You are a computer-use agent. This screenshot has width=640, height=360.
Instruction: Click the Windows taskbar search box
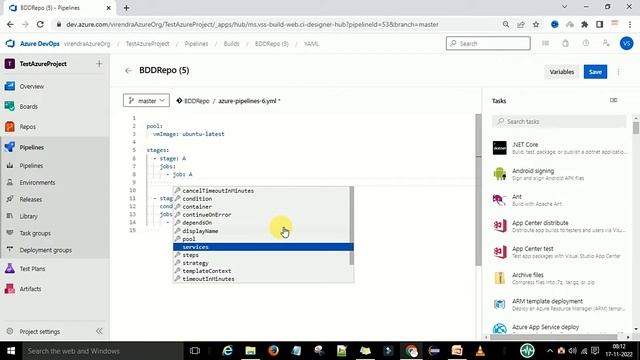102,351
